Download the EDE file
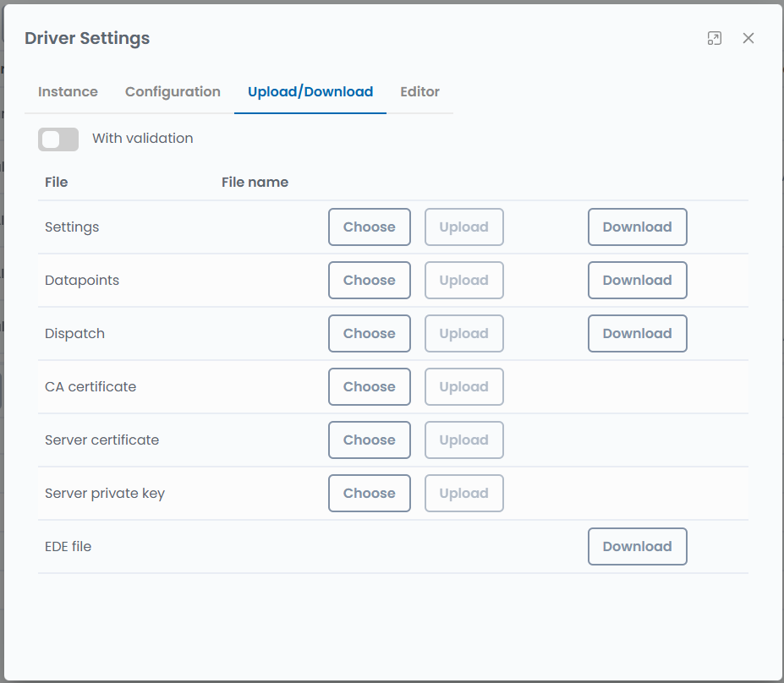Viewport: 784px width, 683px height. tap(638, 547)
